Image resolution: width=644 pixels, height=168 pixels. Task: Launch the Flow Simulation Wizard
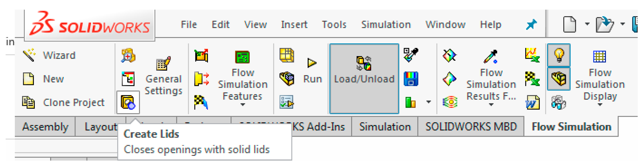[x=49, y=55]
